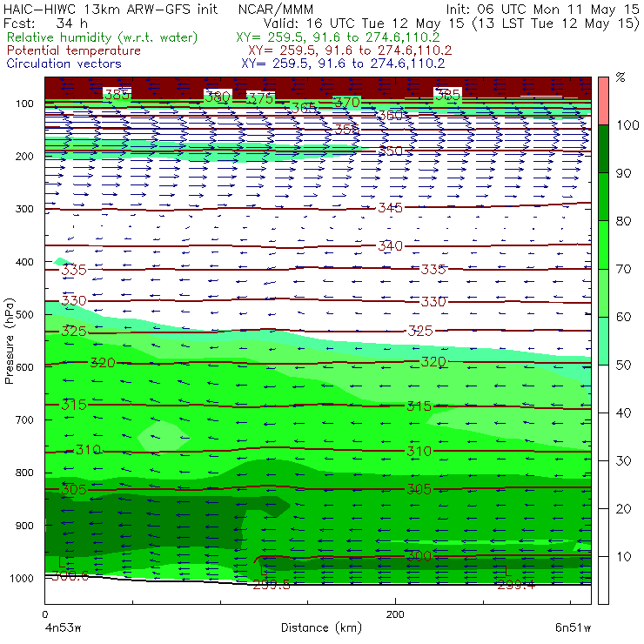Select the green XY coordinates line
The height and width of the screenshot is (644, 644).
point(338,37)
